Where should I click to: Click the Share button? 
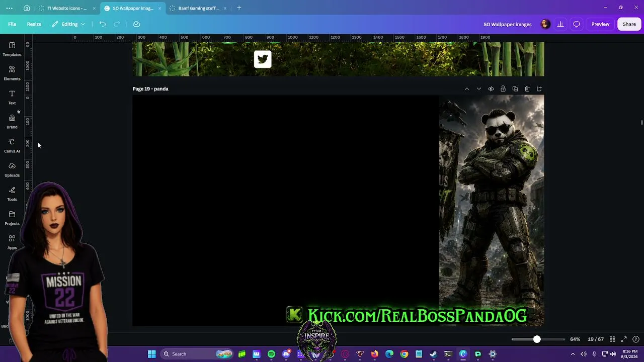tap(629, 24)
